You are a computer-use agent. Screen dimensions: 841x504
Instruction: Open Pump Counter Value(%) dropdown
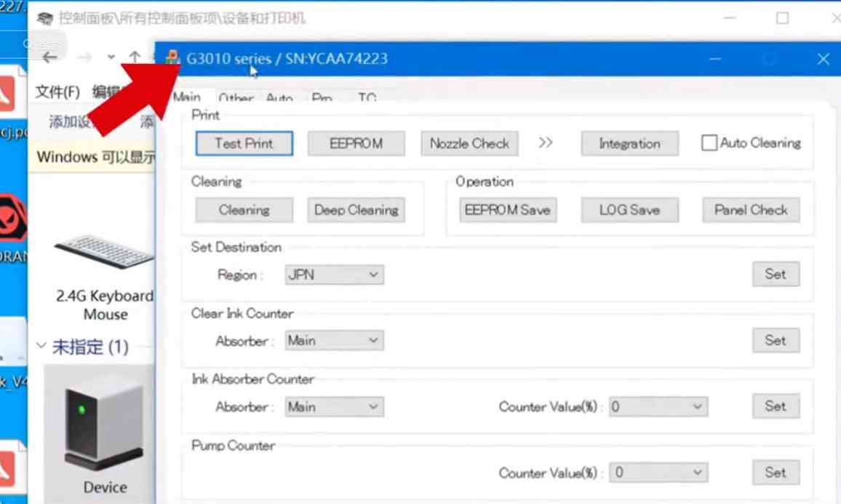coord(658,473)
